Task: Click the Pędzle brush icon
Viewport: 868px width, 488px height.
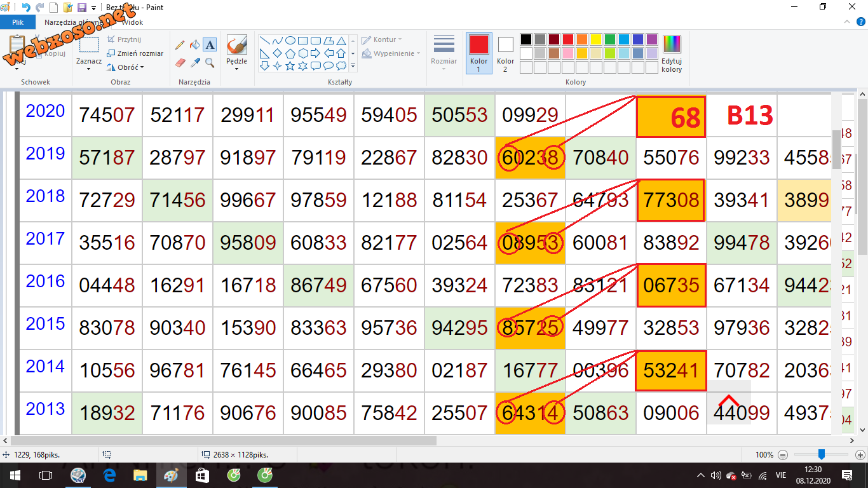Action: (x=236, y=45)
